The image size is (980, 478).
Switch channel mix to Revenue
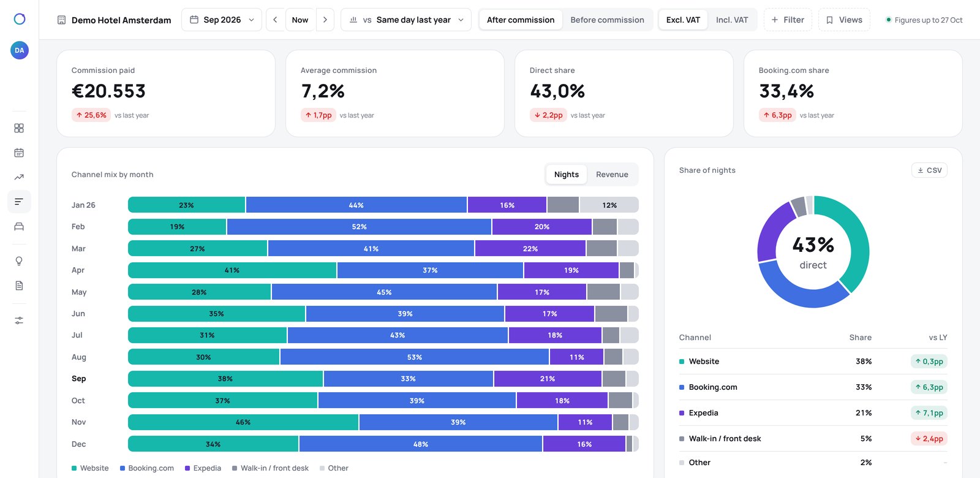pyautogui.click(x=612, y=175)
